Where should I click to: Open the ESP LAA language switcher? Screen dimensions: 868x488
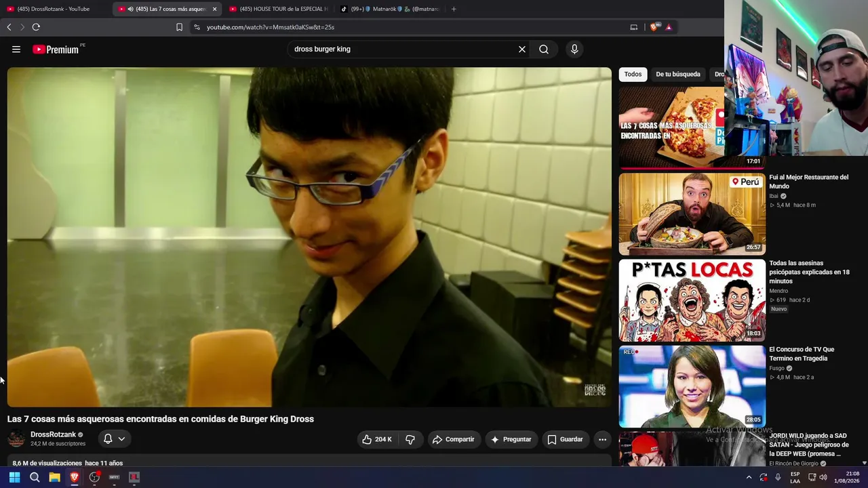pyautogui.click(x=795, y=477)
